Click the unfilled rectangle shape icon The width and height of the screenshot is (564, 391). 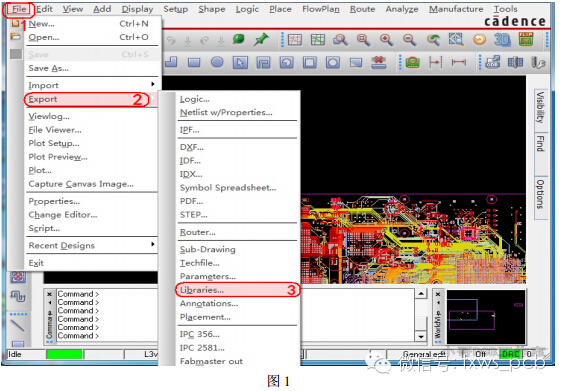click(310, 63)
